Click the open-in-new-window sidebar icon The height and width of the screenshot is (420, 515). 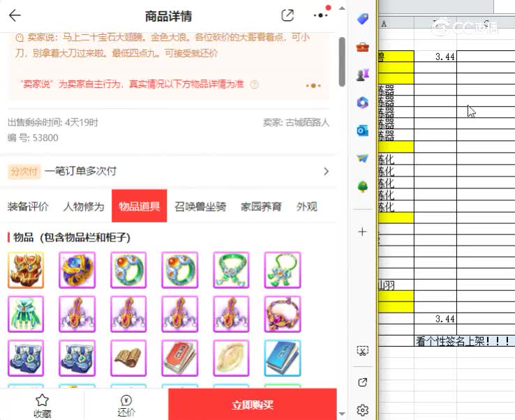[x=363, y=382]
